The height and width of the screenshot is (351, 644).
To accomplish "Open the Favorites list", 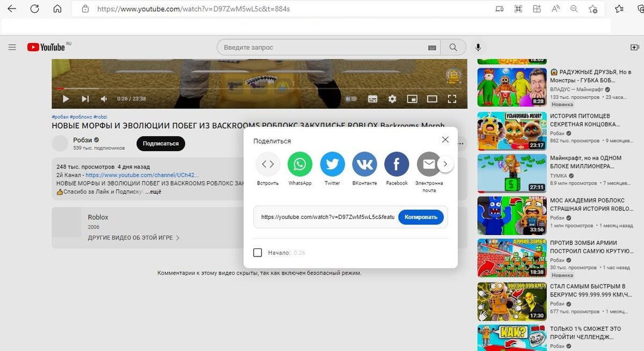I will tap(619, 9).
